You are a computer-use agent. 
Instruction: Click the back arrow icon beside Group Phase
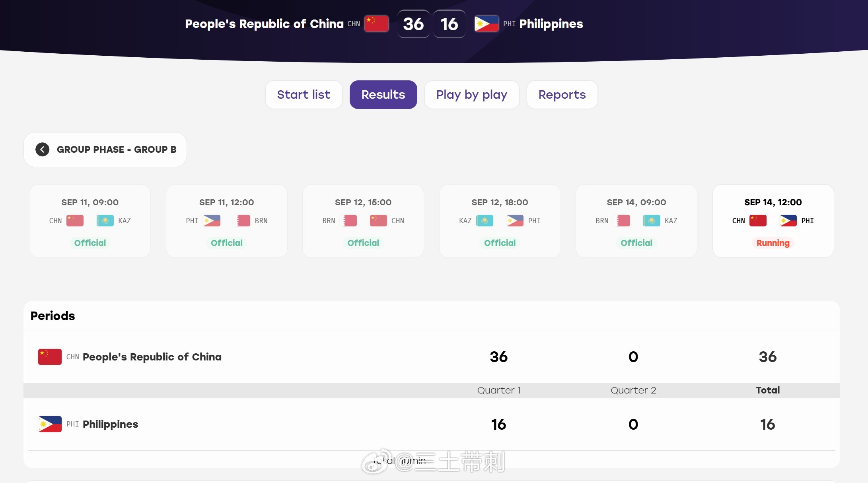point(43,150)
